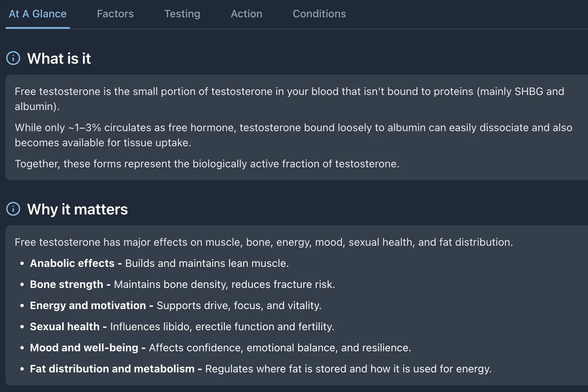
Task: Click the "Why it matters" heading
Action: click(77, 209)
